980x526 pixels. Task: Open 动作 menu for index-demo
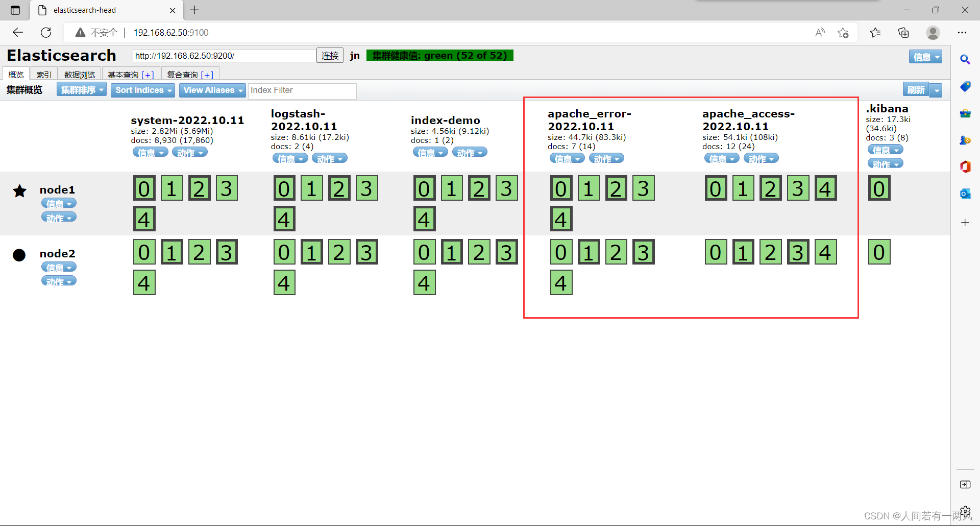tap(470, 152)
